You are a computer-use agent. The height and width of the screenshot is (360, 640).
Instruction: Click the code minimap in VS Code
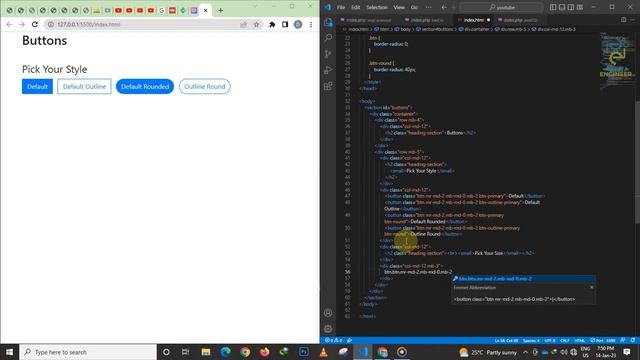pyautogui.click(x=616, y=61)
